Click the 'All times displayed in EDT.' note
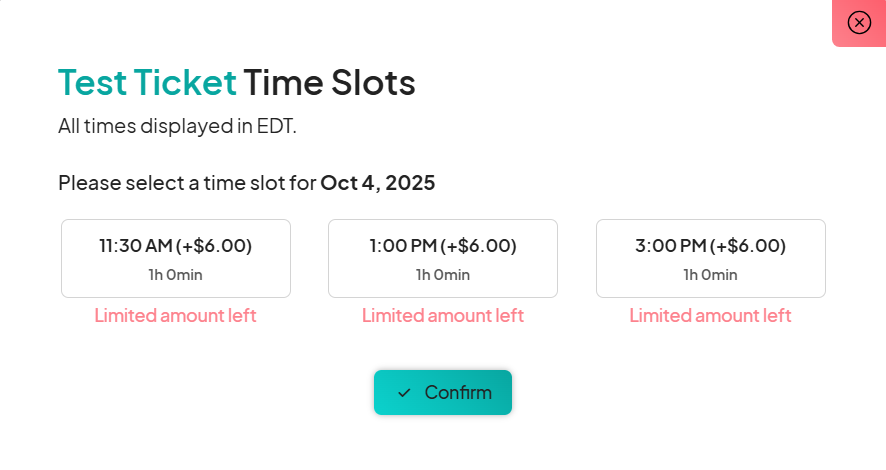The image size is (886, 470). click(177, 126)
